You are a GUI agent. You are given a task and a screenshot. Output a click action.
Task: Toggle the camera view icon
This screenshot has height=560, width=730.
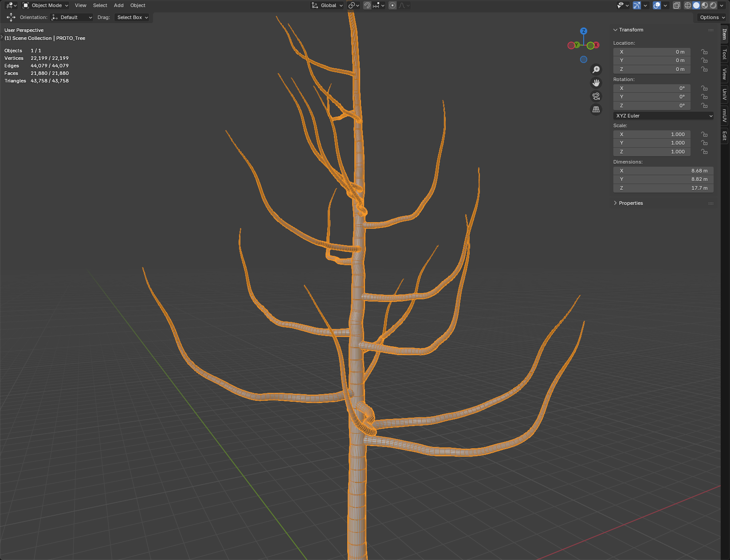pos(596,96)
